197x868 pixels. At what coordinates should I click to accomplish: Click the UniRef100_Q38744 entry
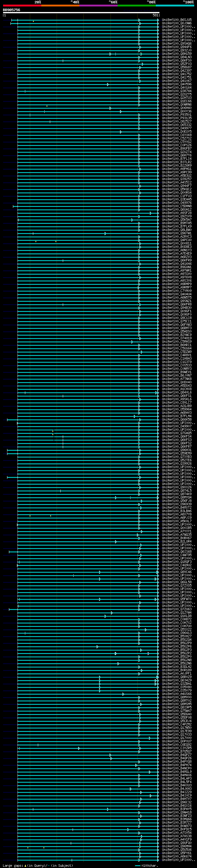pyautogui.click(x=177, y=91)
